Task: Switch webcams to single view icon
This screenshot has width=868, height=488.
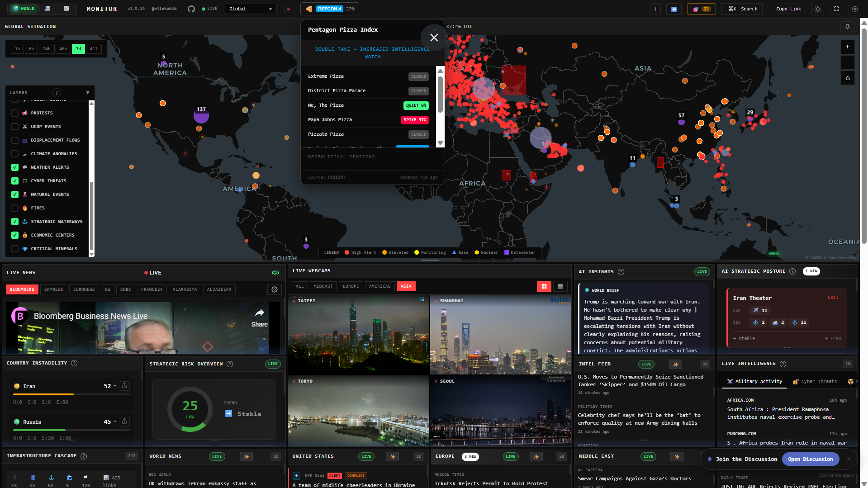Action: point(560,286)
